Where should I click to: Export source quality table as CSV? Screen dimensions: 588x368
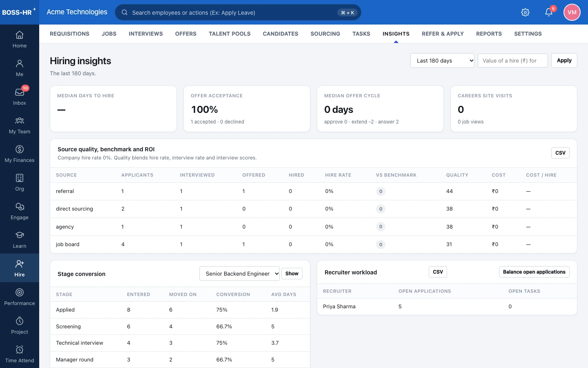560,153
